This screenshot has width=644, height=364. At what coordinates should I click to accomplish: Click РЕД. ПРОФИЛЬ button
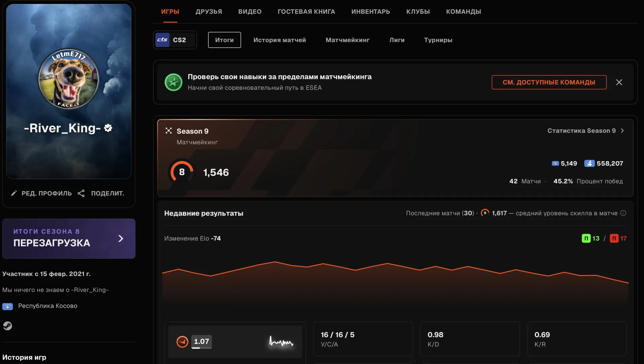pos(41,193)
